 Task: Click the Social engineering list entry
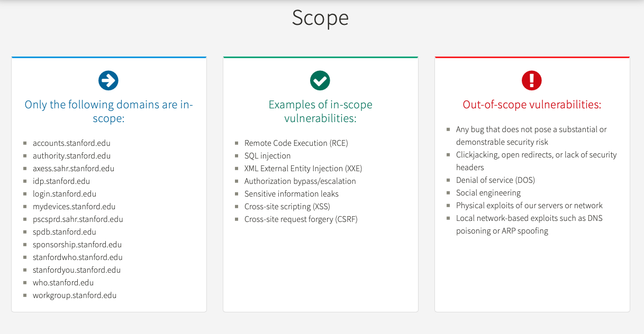click(488, 193)
